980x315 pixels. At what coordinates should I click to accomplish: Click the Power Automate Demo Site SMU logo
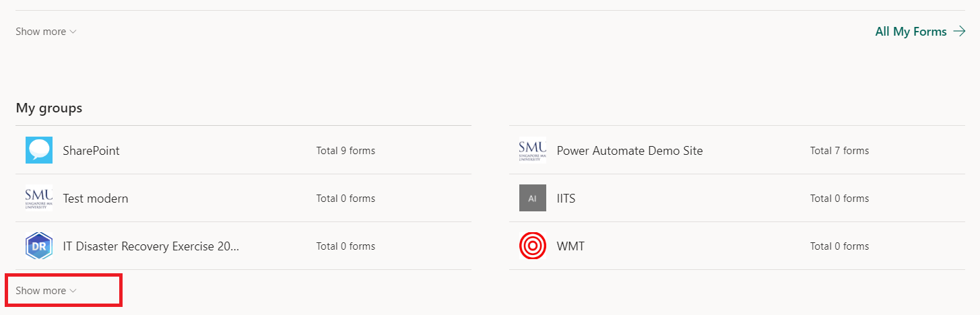(533, 150)
